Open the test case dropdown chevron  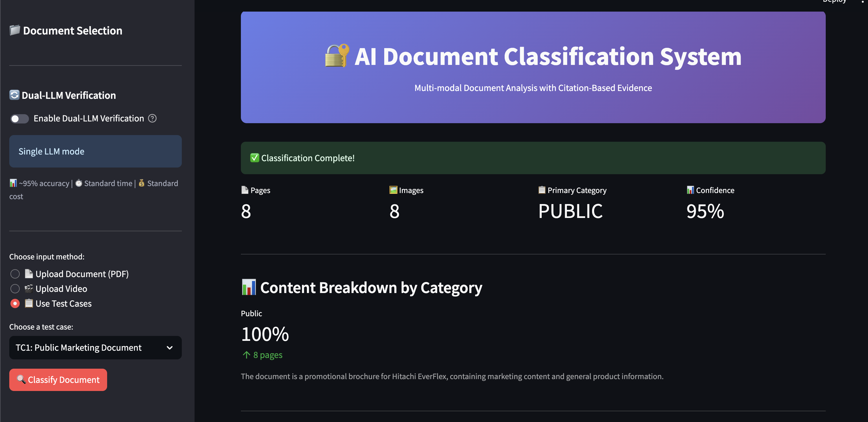tap(169, 348)
